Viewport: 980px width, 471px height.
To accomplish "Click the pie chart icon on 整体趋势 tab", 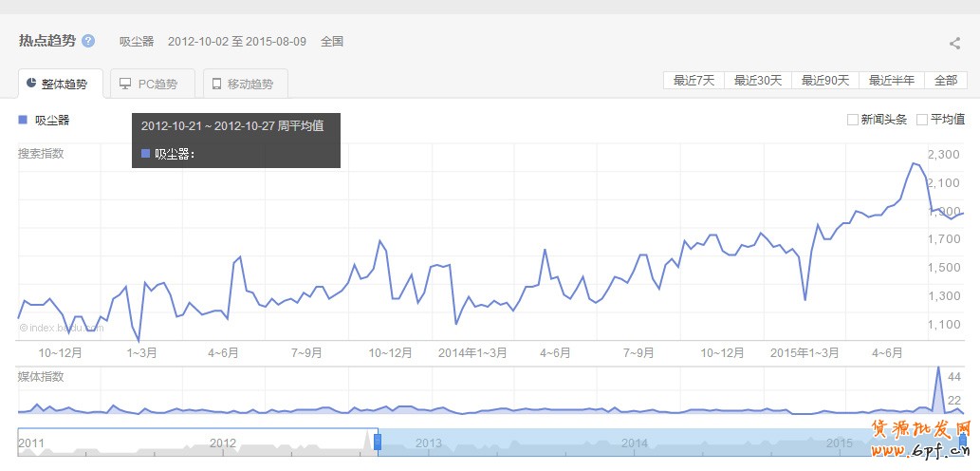I will click(x=31, y=84).
